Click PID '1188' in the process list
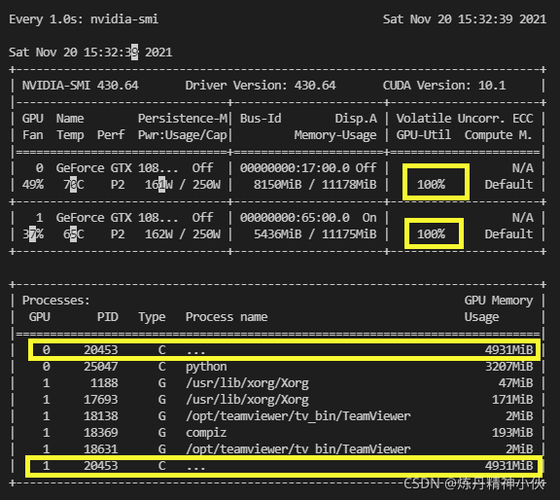The height and width of the screenshot is (500, 560). [104, 383]
